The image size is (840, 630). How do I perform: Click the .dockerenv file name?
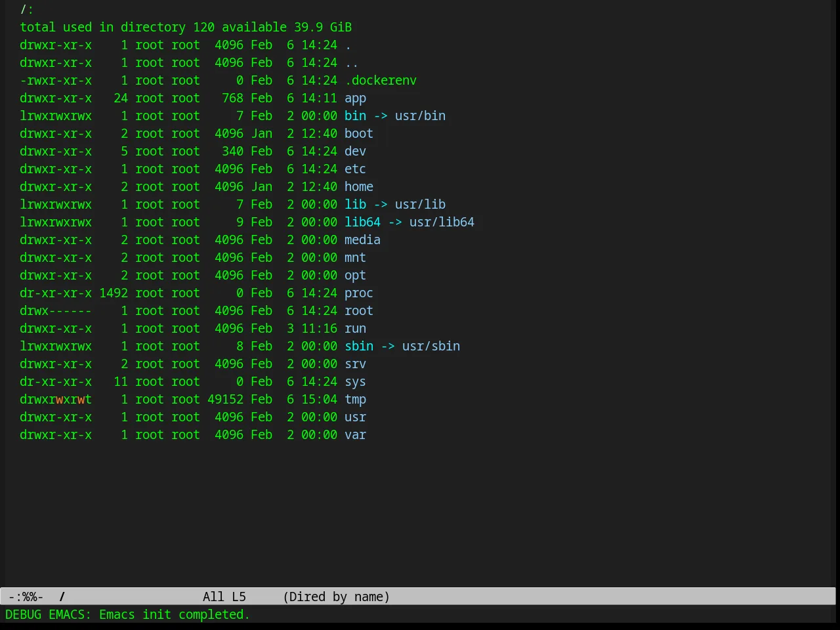[x=381, y=81]
